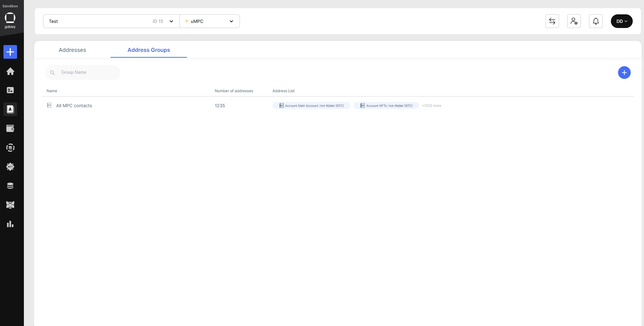Expand the Test ID 15 workspace dropdown

111,21
